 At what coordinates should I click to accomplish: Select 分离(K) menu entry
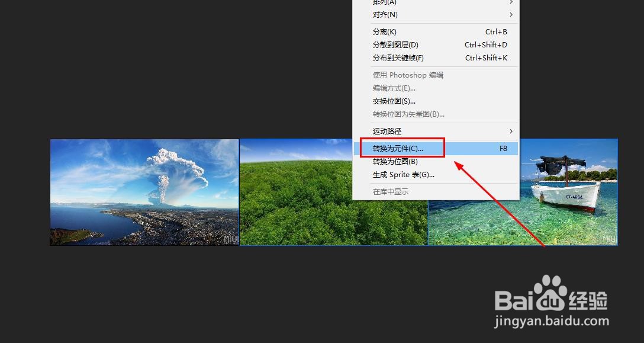click(436, 31)
